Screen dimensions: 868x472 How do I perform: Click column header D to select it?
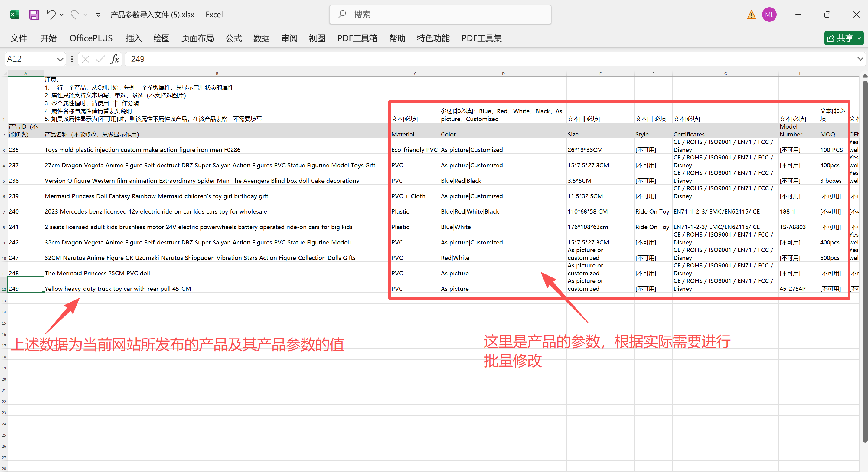503,73
